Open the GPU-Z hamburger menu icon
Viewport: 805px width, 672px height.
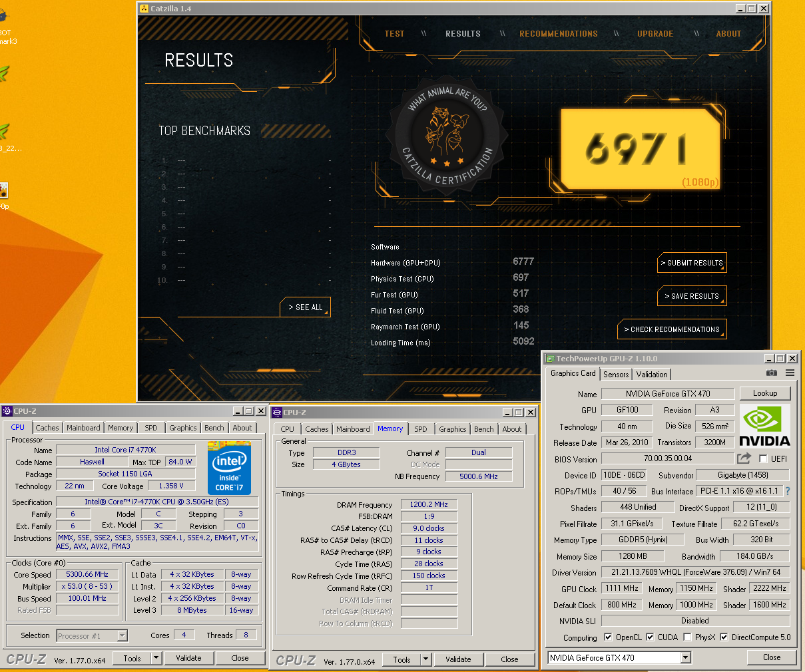[790, 373]
